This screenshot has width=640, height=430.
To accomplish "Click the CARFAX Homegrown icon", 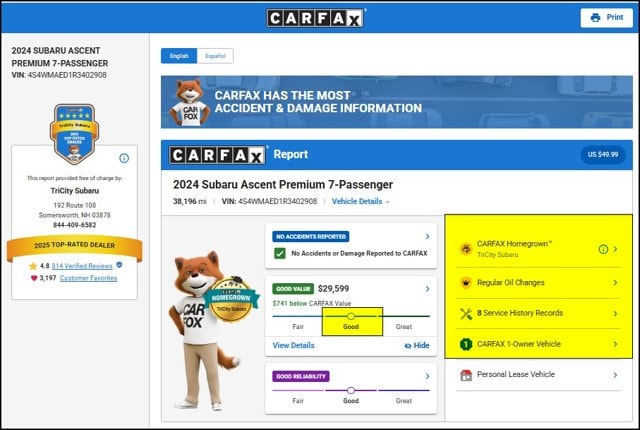I will coord(466,249).
